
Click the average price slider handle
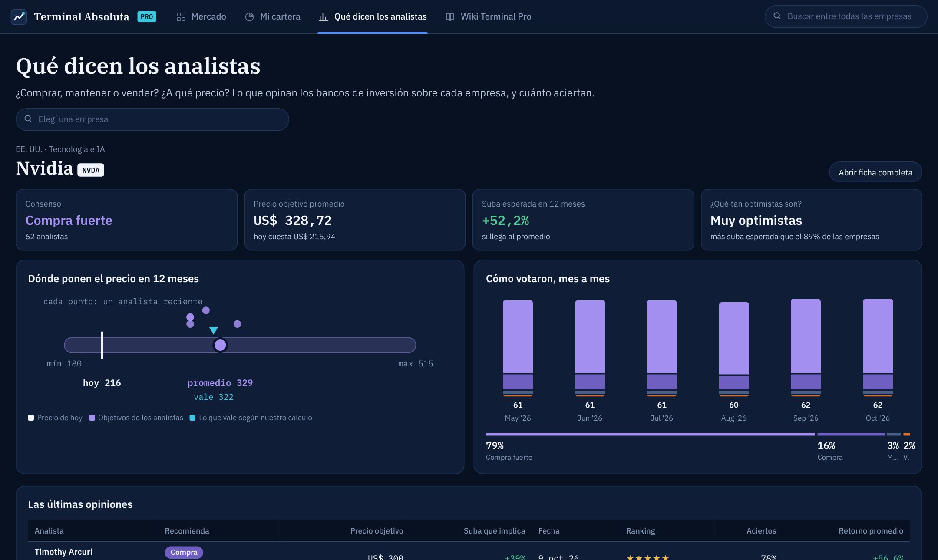point(220,345)
